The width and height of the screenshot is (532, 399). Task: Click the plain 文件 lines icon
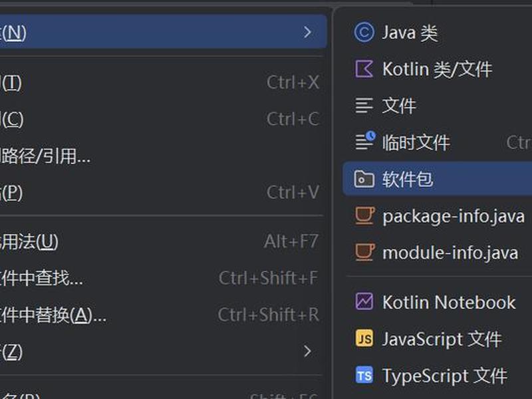(364, 106)
